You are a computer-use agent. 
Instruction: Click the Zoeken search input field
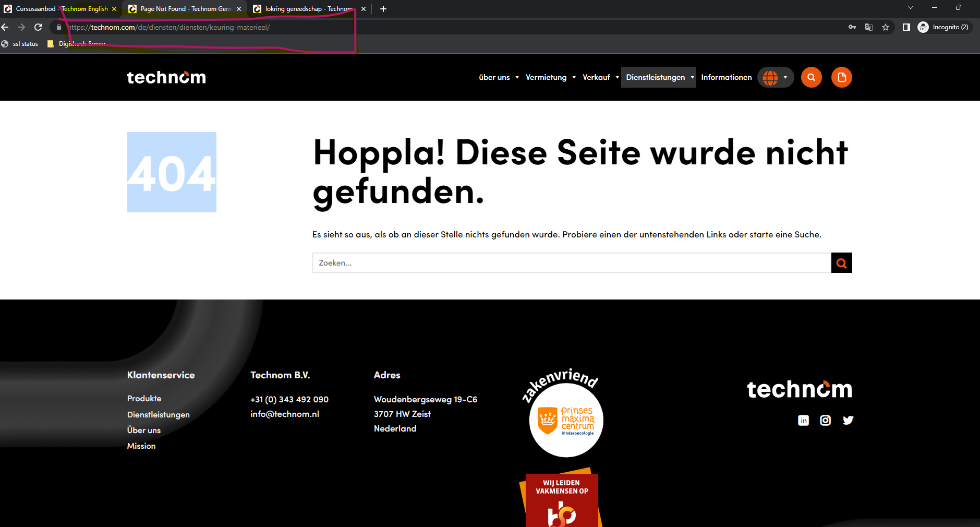(572, 263)
